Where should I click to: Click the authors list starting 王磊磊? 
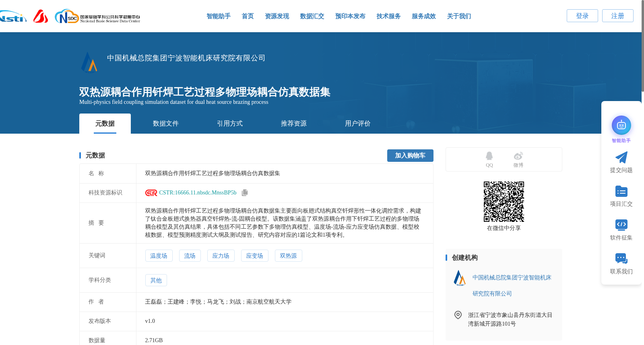click(x=218, y=302)
